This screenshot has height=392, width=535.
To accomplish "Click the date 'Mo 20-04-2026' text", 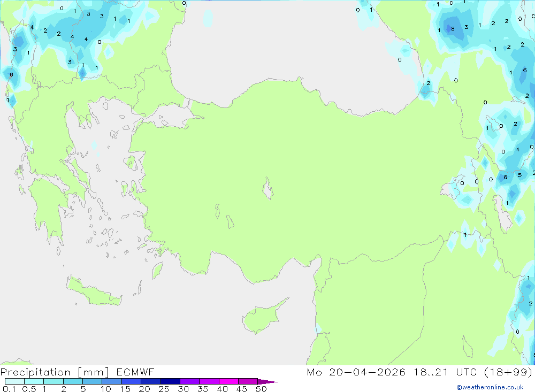I will [x=356, y=372].
